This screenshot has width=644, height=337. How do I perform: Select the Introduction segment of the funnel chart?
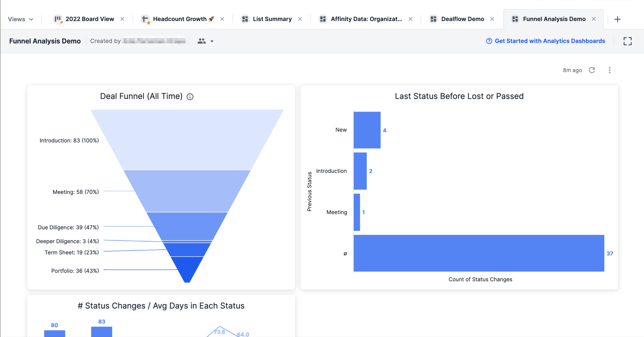click(x=187, y=139)
